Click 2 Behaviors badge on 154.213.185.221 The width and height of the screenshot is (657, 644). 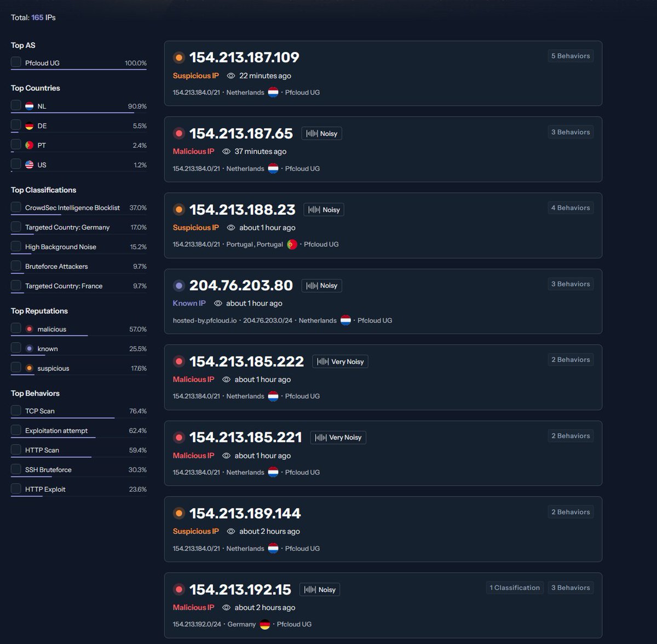click(570, 436)
